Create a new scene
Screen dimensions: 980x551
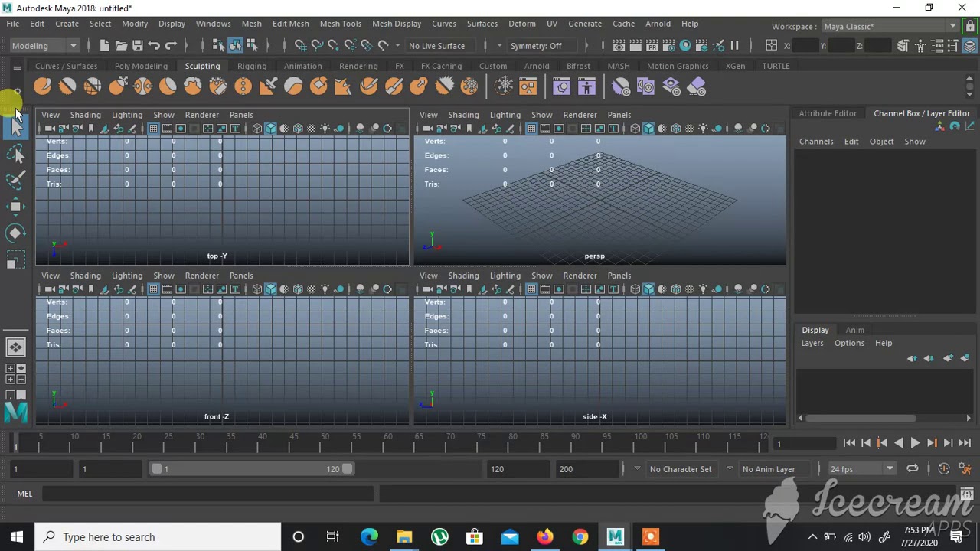[x=104, y=46]
